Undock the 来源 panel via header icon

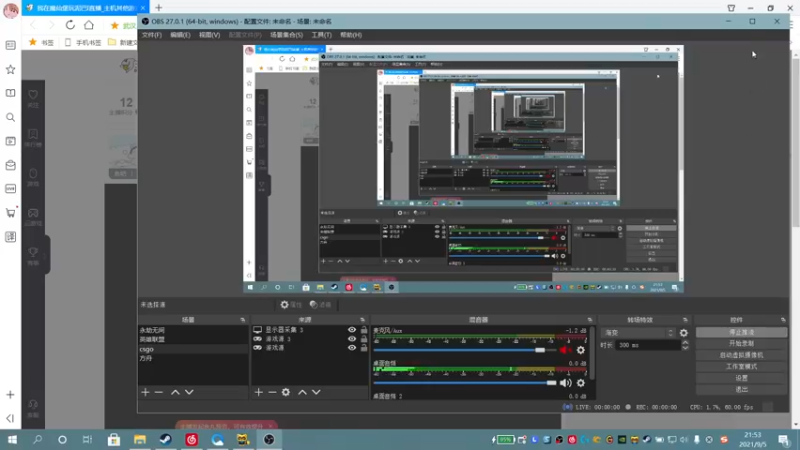point(362,320)
